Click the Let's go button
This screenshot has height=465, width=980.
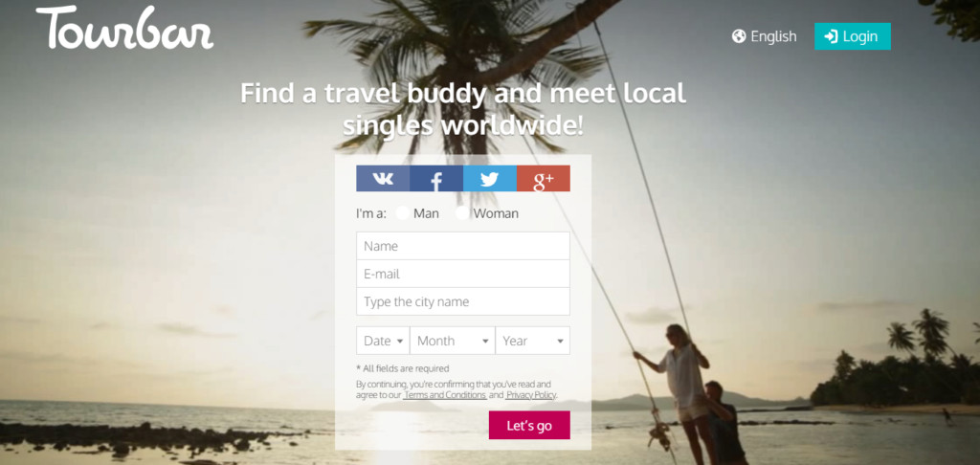tap(529, 425)
